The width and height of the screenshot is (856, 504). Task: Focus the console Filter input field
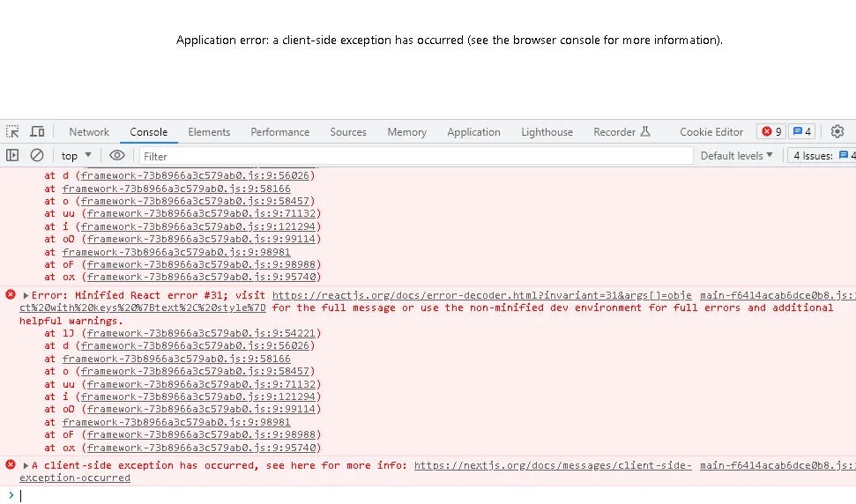click(416, 156)
